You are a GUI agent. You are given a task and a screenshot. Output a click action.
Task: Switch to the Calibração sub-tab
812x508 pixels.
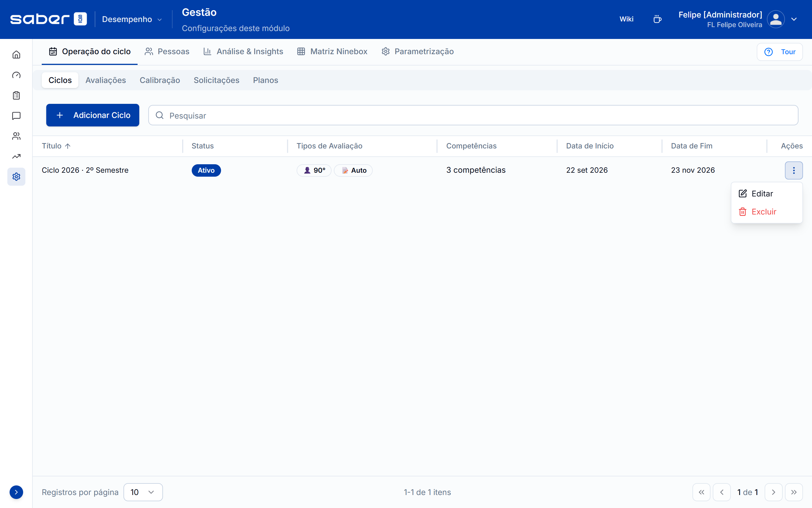160,80
